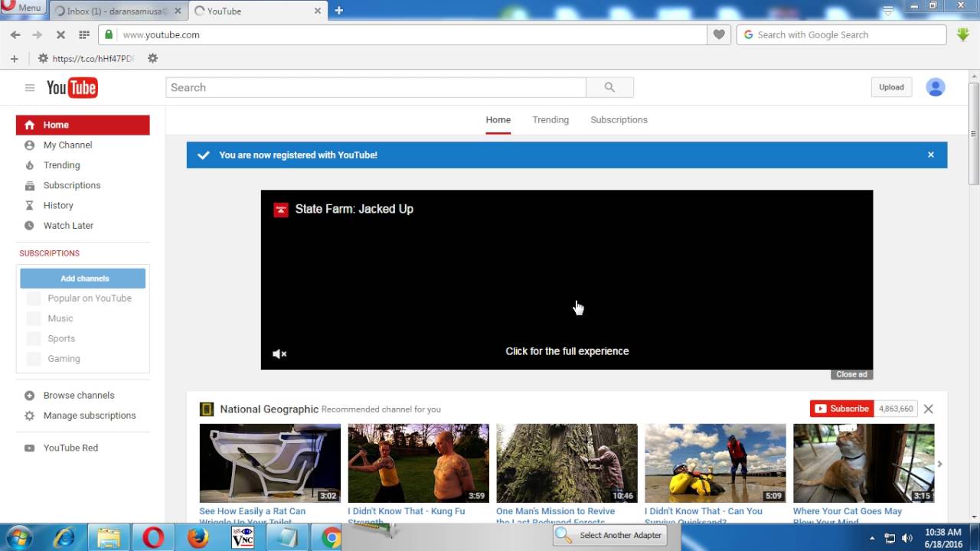The image size is (980, 551).
Task: Open the quicksand video thumbnail
Action: point(715,463)
